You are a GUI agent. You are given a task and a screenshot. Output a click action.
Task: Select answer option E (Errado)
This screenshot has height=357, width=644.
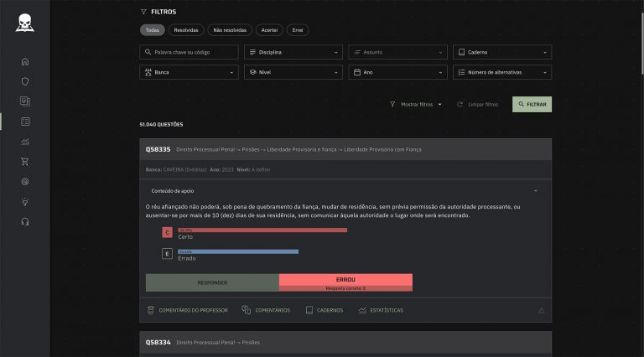167,253
